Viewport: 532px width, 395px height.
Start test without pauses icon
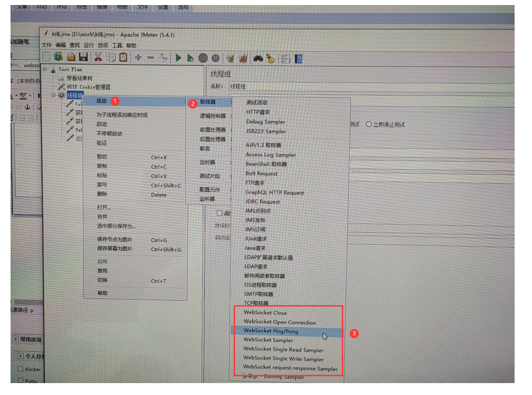pyautogui.click(x=190, y=58)
